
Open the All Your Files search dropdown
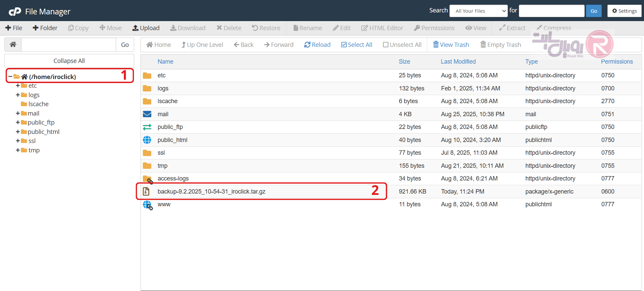[x=478, y=11]
